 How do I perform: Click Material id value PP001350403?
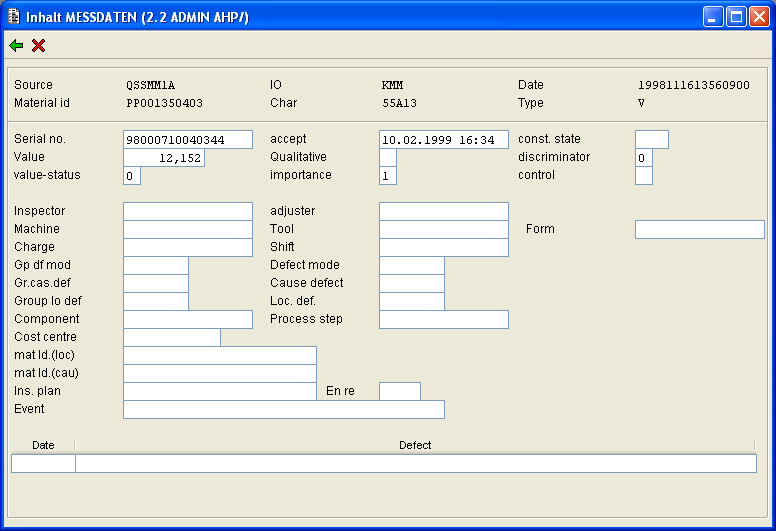coord(164,103)
